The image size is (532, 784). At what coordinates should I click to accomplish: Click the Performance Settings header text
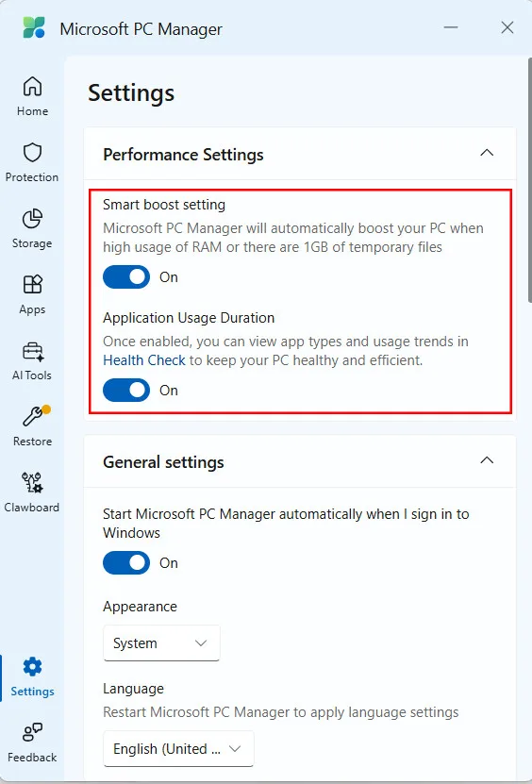coord(183,155)
